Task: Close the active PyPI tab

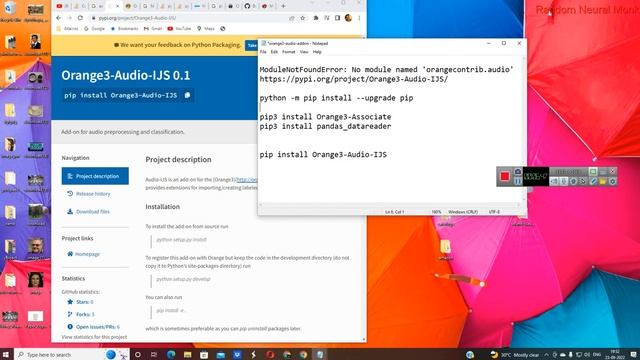Action: point(118,6)
